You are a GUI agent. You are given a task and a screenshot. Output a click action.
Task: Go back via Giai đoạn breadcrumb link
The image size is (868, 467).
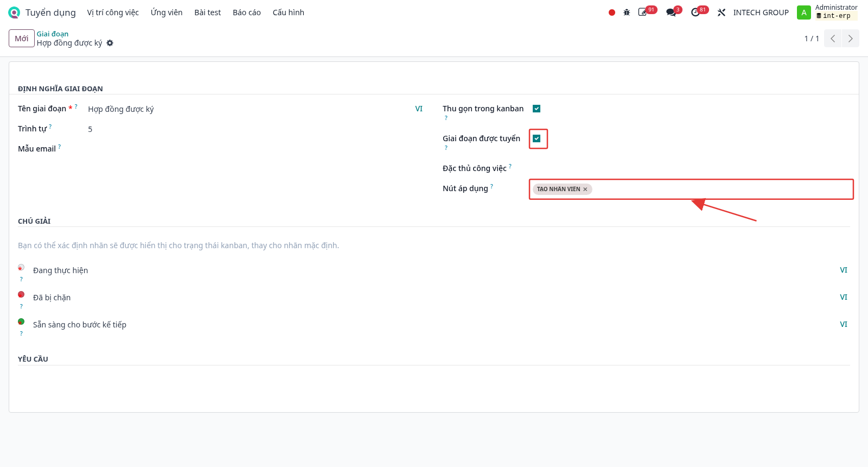point(53,34)
